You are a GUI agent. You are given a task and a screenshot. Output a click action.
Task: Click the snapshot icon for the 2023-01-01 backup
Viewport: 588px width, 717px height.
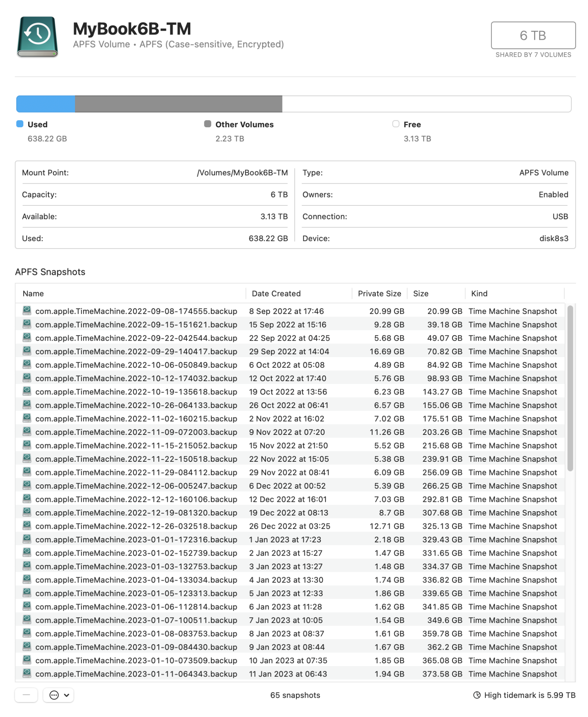[x=27, y=540]
